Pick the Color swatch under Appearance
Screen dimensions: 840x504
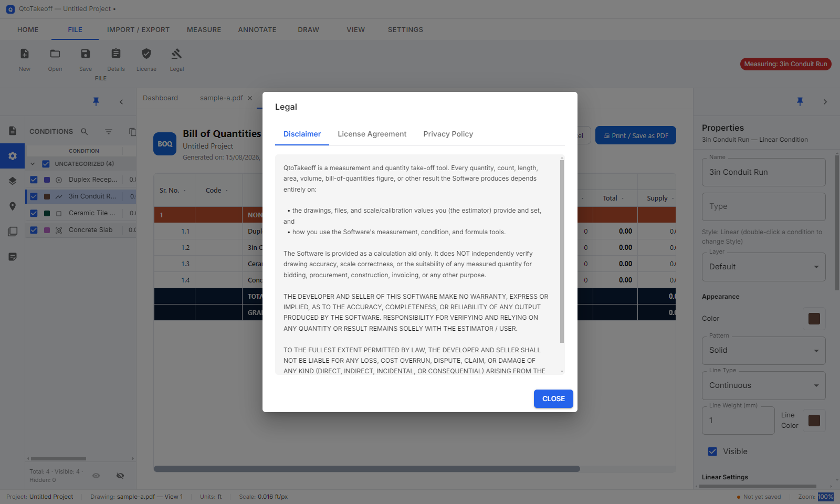(x=814, y=319)
